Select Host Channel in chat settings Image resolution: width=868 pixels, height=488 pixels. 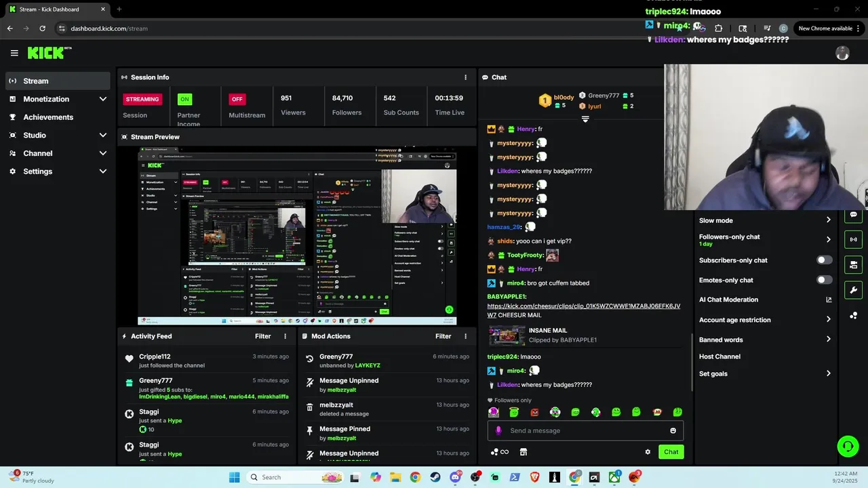click(719, 357)
